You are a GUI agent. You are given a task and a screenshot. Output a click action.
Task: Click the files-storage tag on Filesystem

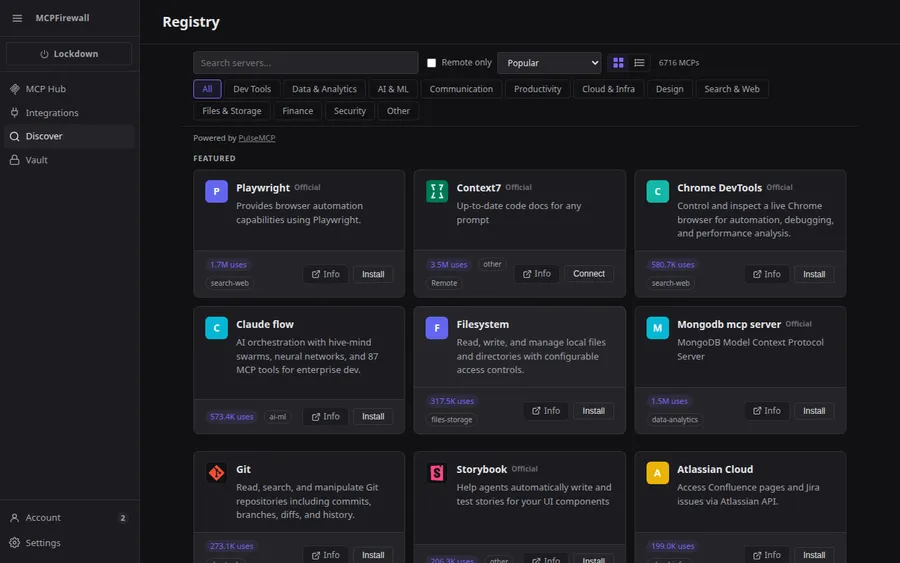click(452, 420)
